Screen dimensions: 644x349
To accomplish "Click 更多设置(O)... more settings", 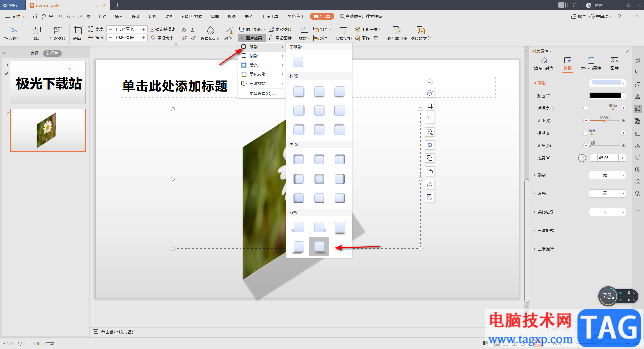I will click(x=262, y=94).
